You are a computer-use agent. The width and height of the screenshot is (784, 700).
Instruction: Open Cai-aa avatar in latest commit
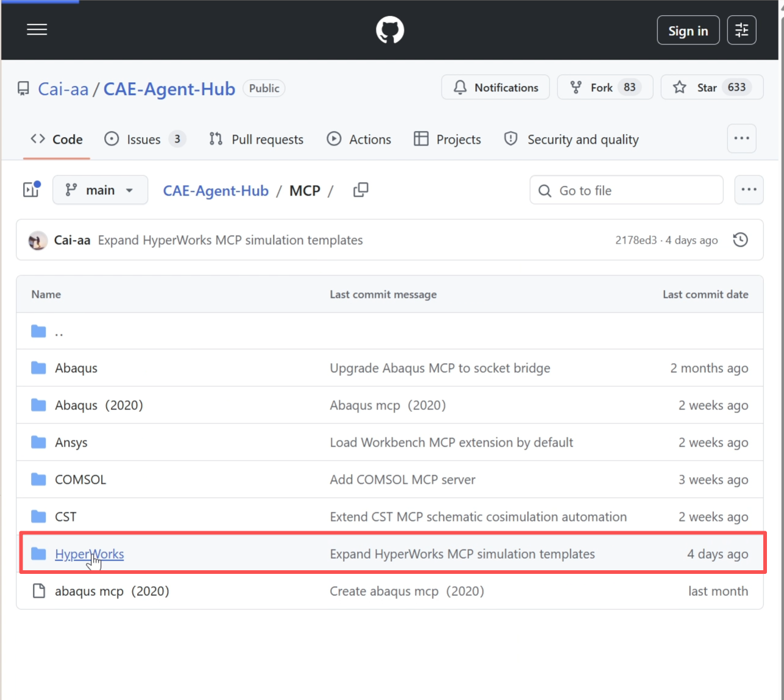point(38,241)
